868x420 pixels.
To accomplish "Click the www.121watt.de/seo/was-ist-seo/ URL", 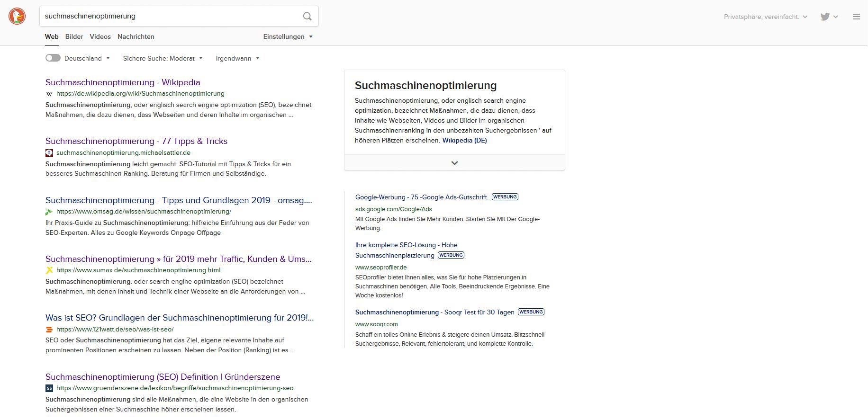I will tap(115, 329).
